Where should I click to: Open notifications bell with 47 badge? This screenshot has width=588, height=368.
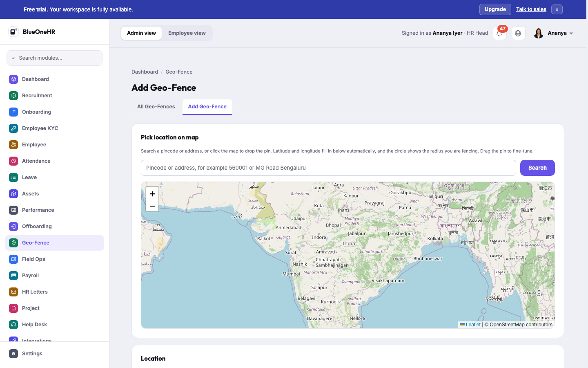click(500, 33)
